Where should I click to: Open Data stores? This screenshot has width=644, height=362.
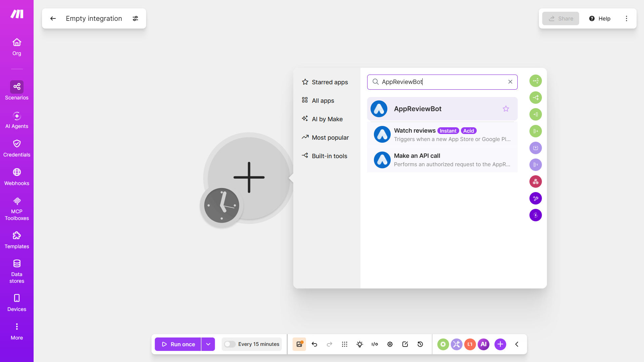[x=17, y=272]
